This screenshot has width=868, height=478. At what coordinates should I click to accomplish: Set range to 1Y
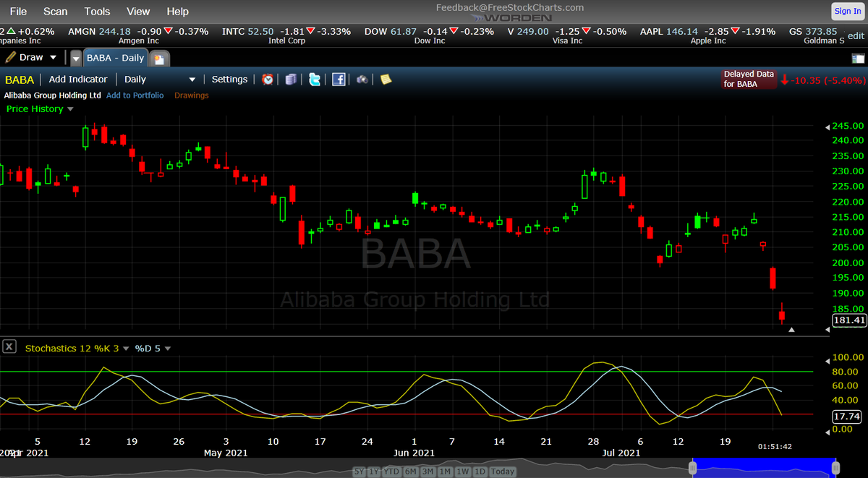point(375,471)
